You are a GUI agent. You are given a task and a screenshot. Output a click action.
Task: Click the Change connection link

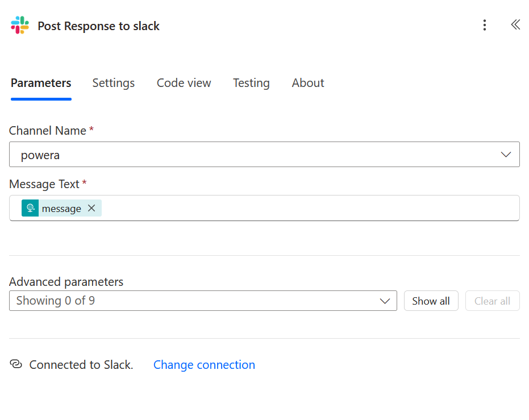tap(204, 365)
